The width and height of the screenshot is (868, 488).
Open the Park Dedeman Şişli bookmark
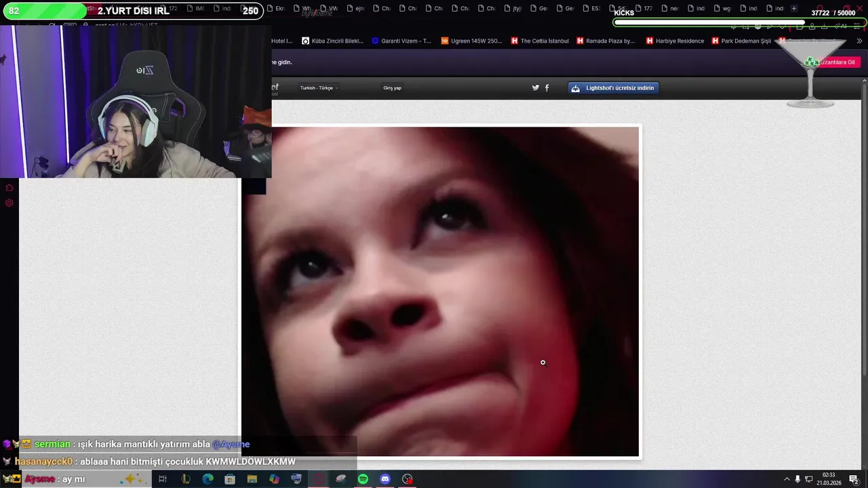pos(741,41)
